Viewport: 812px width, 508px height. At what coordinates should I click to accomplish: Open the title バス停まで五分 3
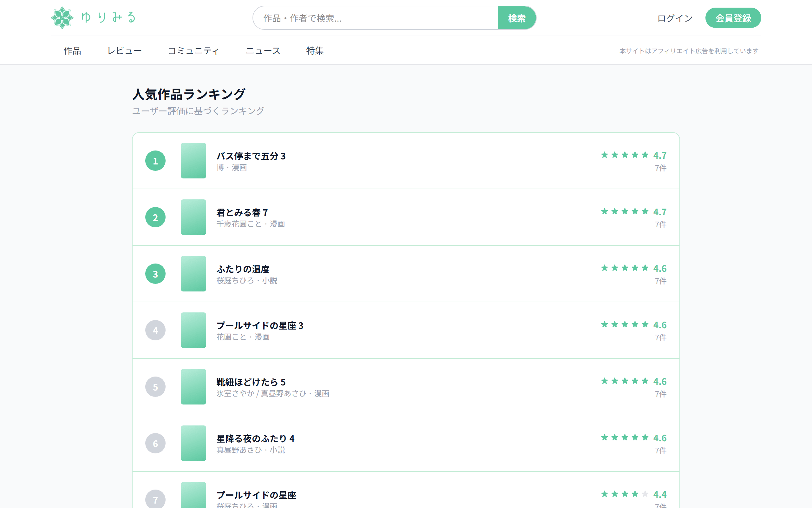[x=251, y=156]
